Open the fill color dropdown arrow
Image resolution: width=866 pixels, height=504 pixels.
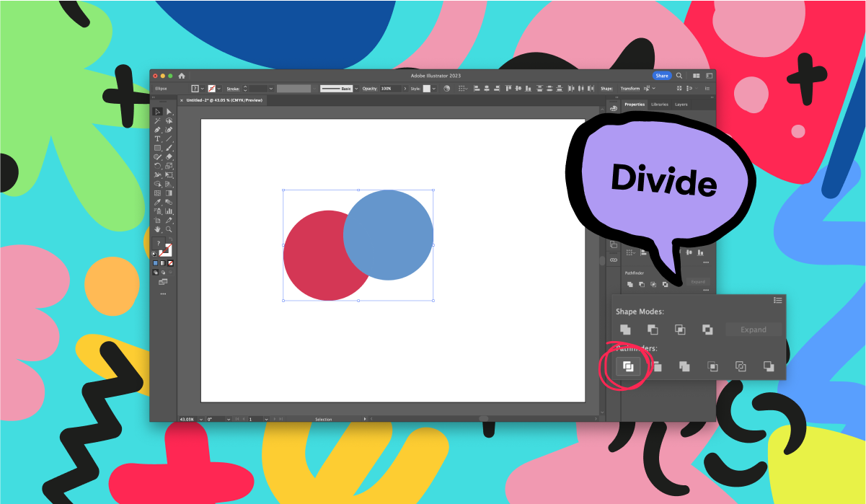click(203, 89)
